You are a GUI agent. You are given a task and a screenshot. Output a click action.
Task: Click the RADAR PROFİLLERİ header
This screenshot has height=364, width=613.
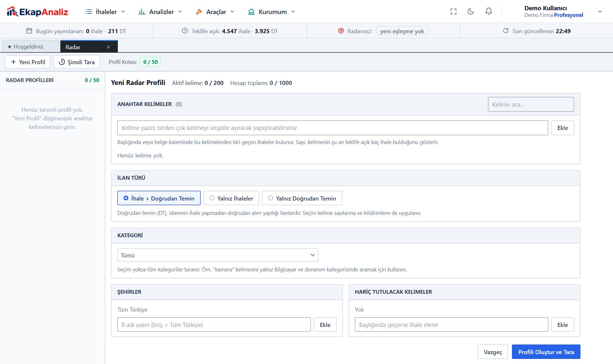pos(30,80)
